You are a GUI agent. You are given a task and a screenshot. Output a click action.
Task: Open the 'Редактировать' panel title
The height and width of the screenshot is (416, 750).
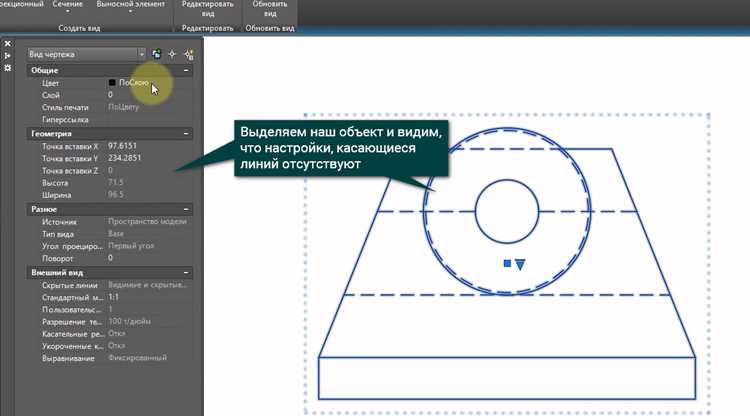point(208,28)
